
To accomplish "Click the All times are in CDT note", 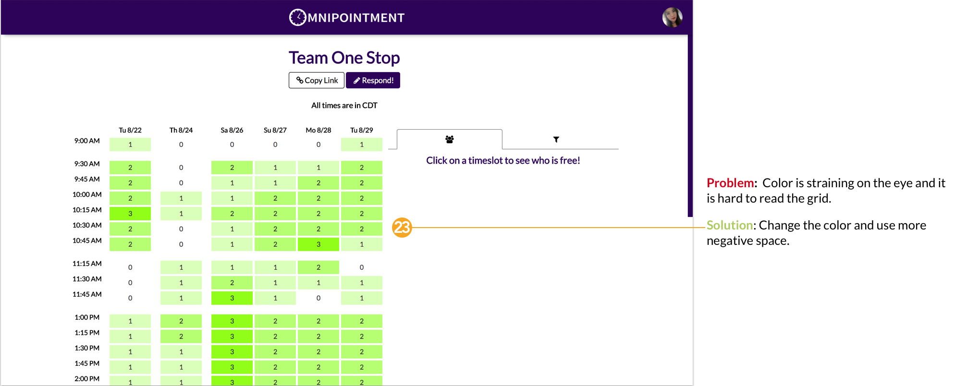I will click(x=344, y=106).
